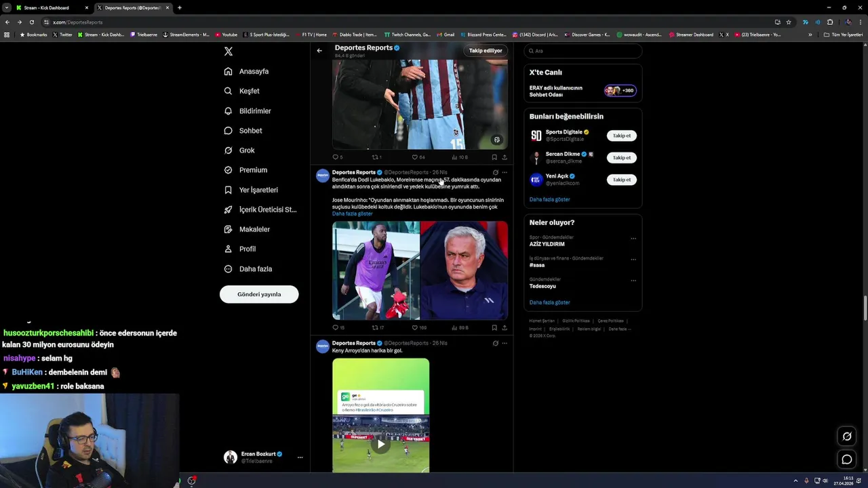Open a new browser tab
868x488 pixels.
coord(179,7)
